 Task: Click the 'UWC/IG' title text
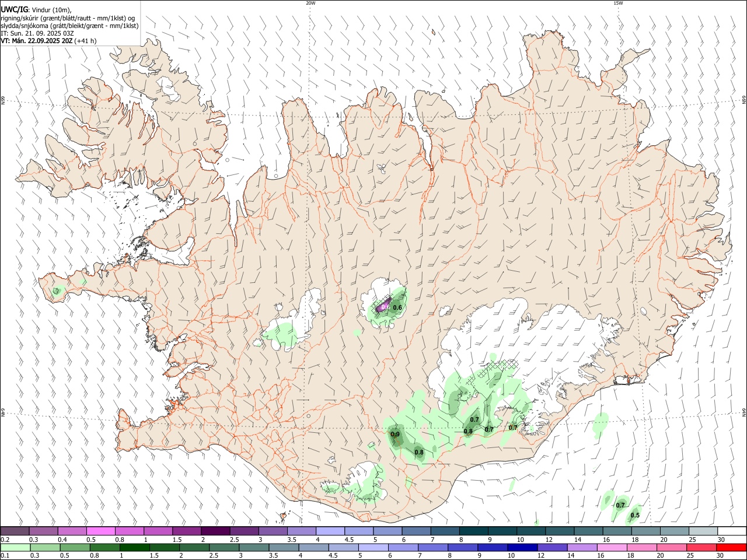[14, 9]
